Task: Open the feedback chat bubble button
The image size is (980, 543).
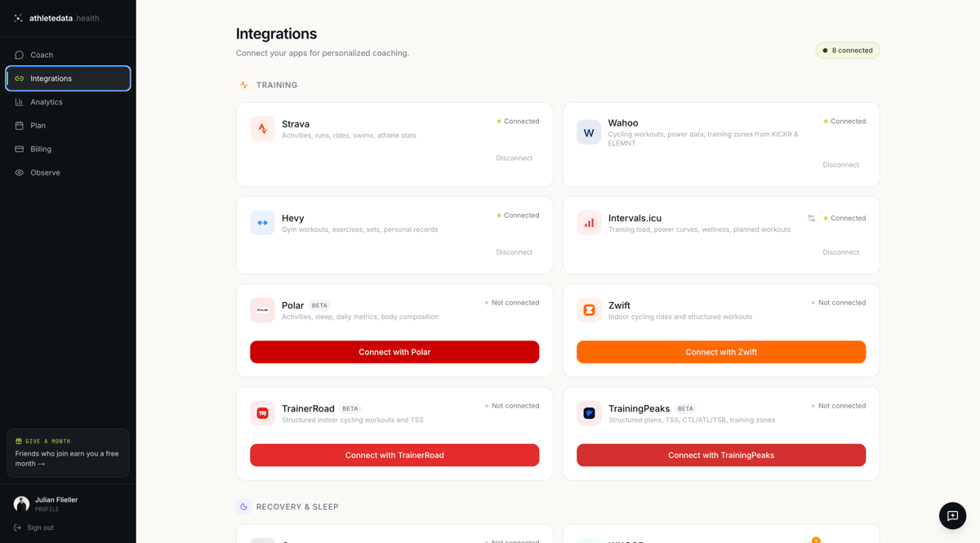Action: (952, 516)
